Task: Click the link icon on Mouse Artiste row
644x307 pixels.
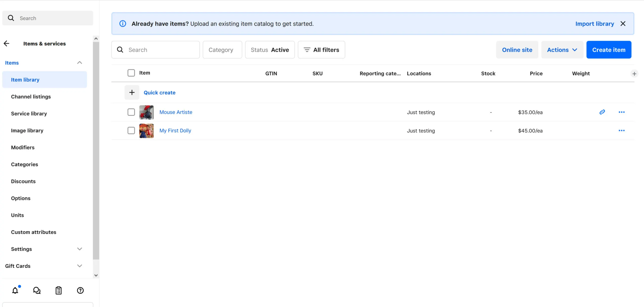Action: coord(602,112)
